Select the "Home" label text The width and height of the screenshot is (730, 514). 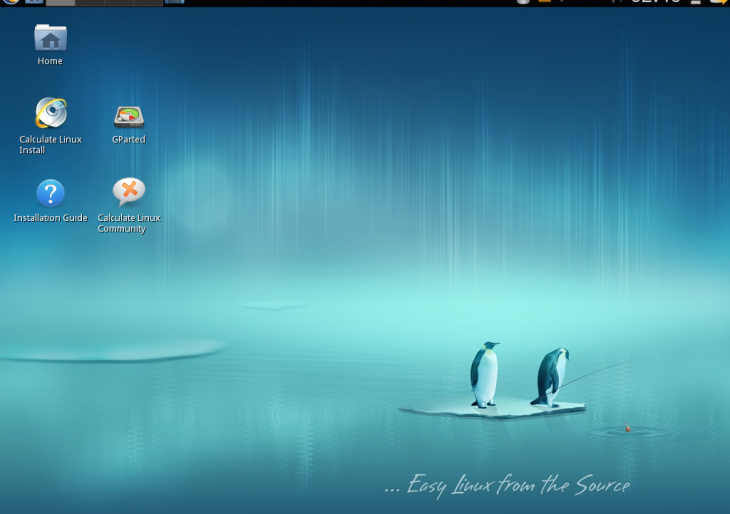(x=50, y=61)
